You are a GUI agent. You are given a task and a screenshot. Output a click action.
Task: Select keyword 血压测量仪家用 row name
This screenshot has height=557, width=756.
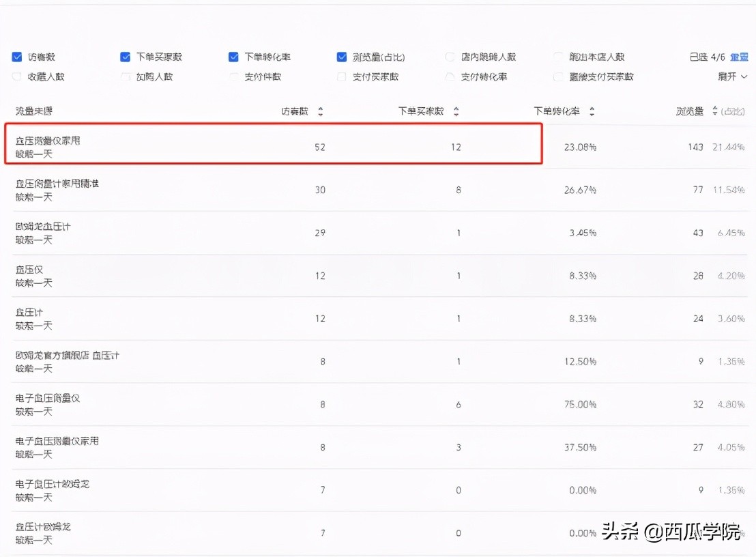tap(48, 141)
